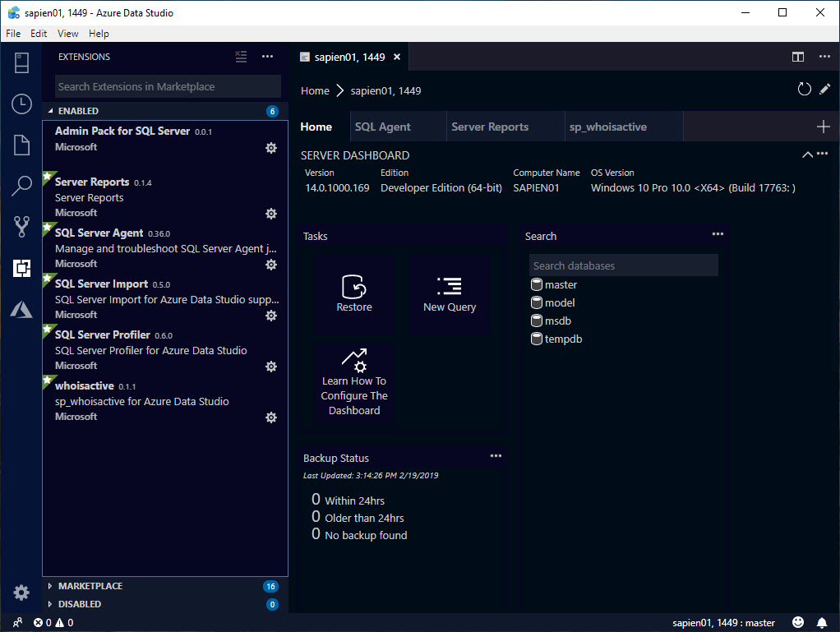Viewport: 840px width, 632px height.
Task: Select the tempdb database
Action: pyautogui.click(x=556, y=339)
